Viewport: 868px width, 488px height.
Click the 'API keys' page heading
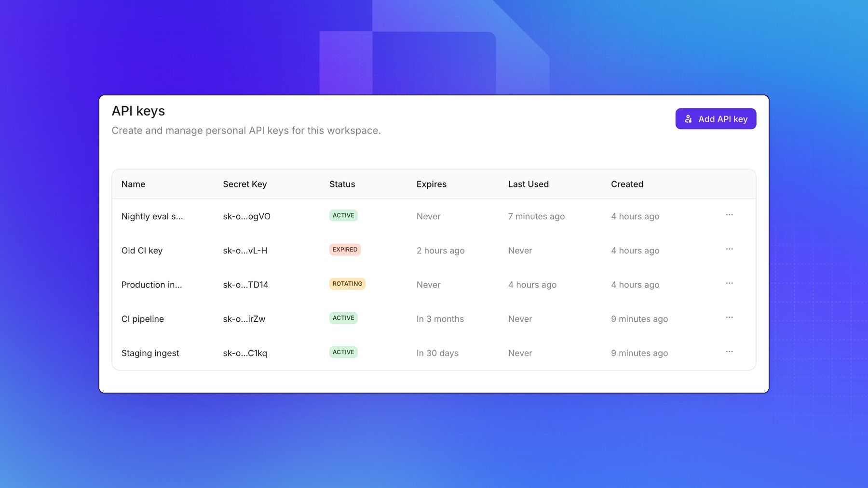138,111
